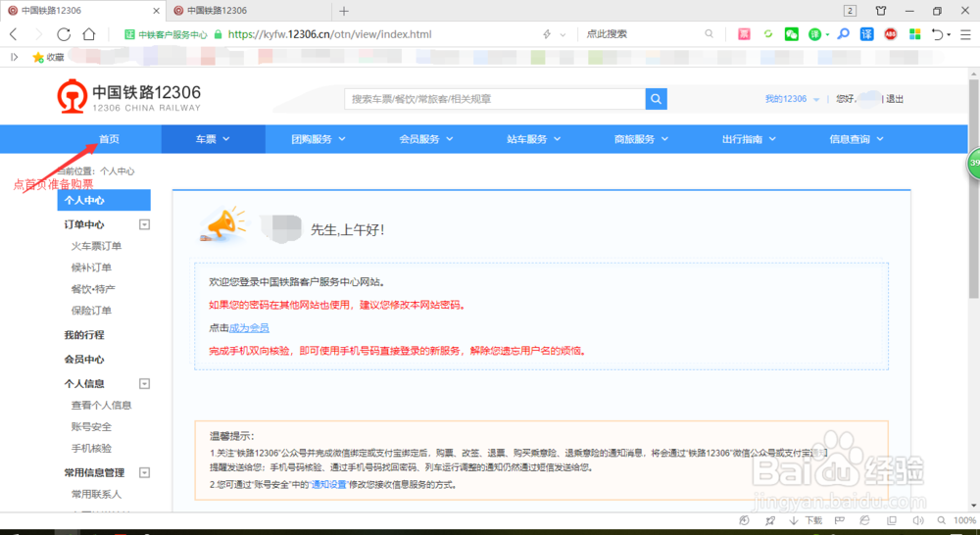Click the magnifier in the browser search box
Screen dimensions: 980x535
click(709, 33)
